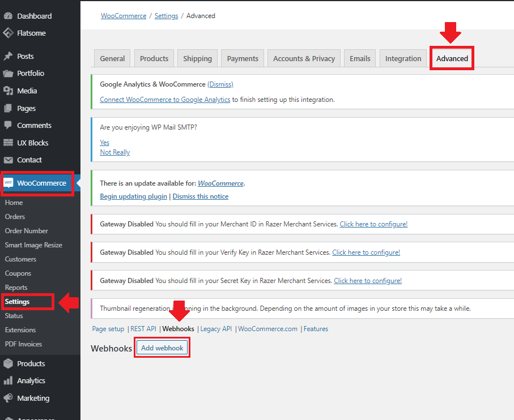The height and width of the screenshot is (420, 514).
Task: Configure Verify Key via Click here link
Action: (366, 252)
